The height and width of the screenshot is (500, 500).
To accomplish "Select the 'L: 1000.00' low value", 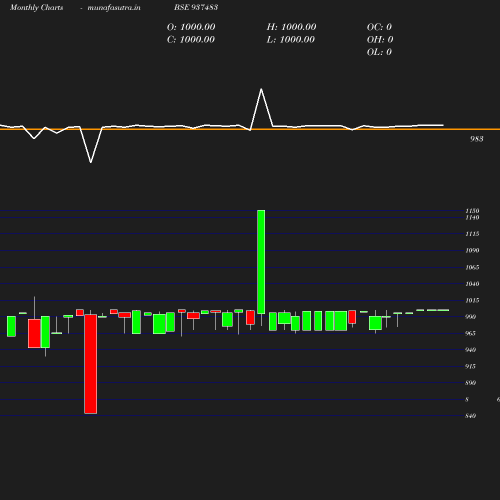I will [291, 40].
